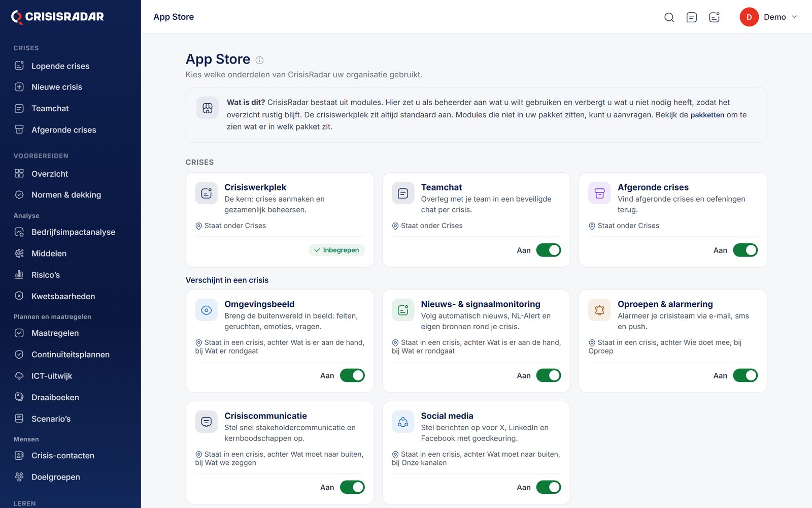
Task: Click the Oproepen & alarmering bell icon
Action: pyautogui.click(x=599, y=310)
